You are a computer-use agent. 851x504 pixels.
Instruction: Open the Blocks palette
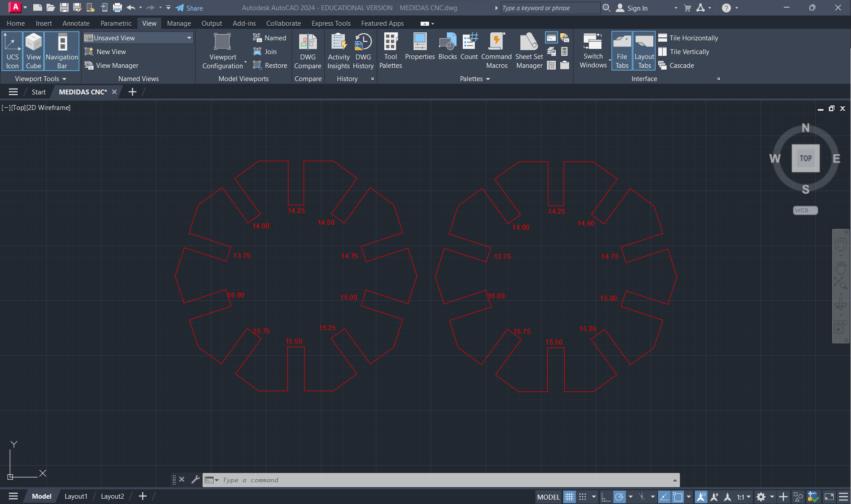pyautogui.click(x=447, y=47)
